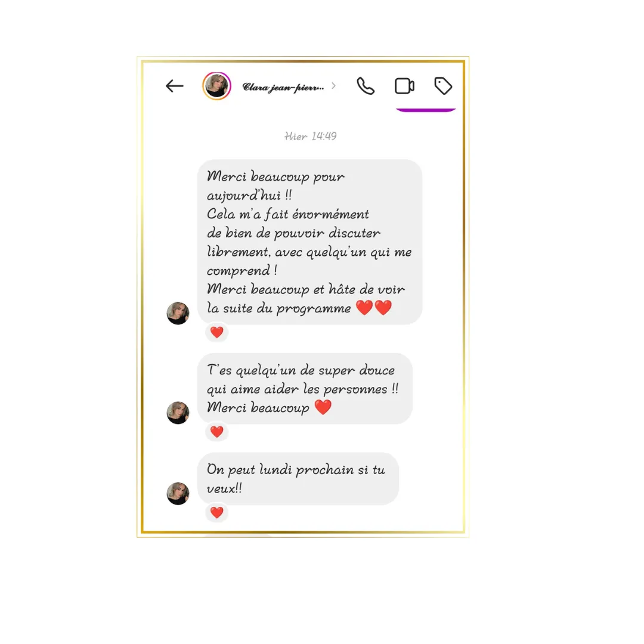Tap sender avatar beside 'T'es quelqu'un' message

click(x=178, y=413)
